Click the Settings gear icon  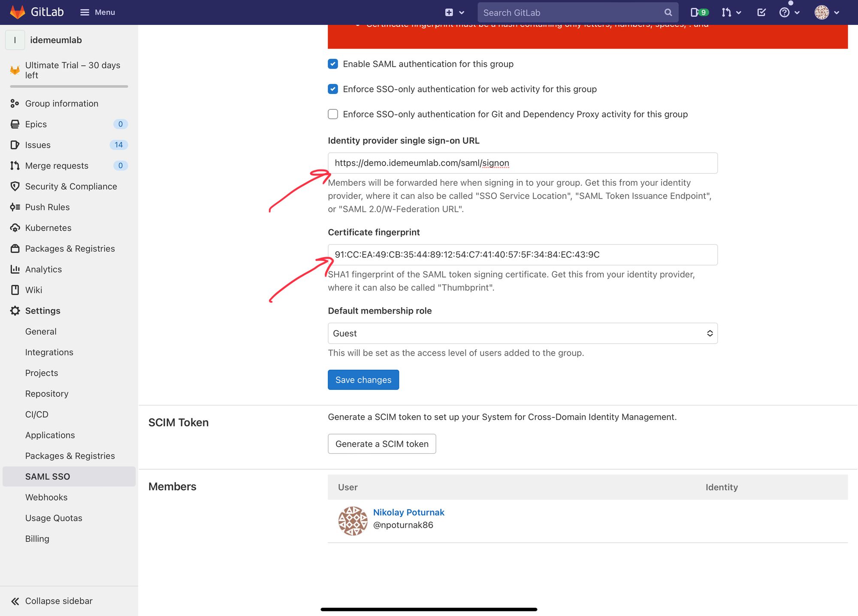pyautogui.click(x=15, y=311)
